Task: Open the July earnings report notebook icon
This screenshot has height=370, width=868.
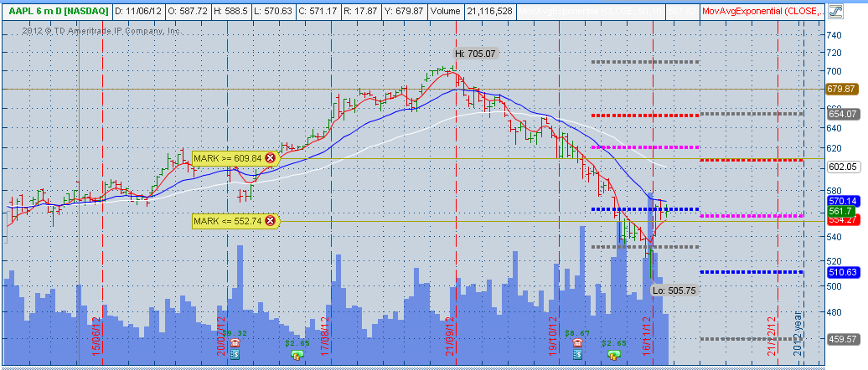Action: click(234, 353)
